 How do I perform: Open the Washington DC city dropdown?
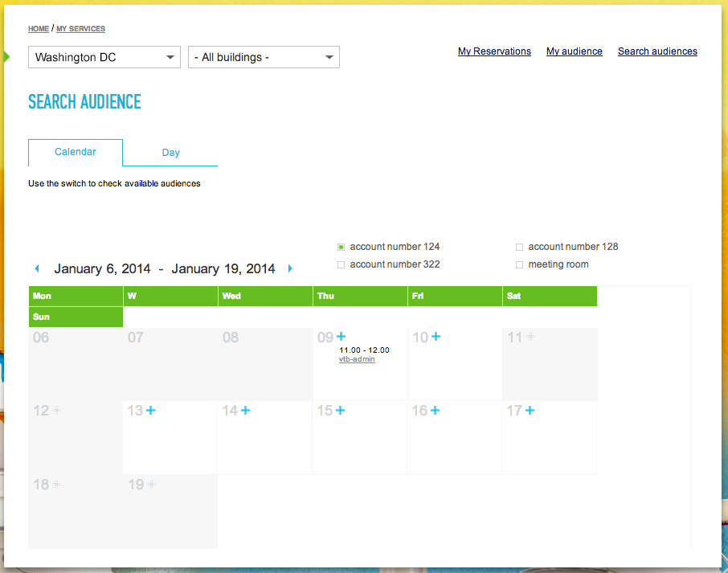click(x=104, y=57)
